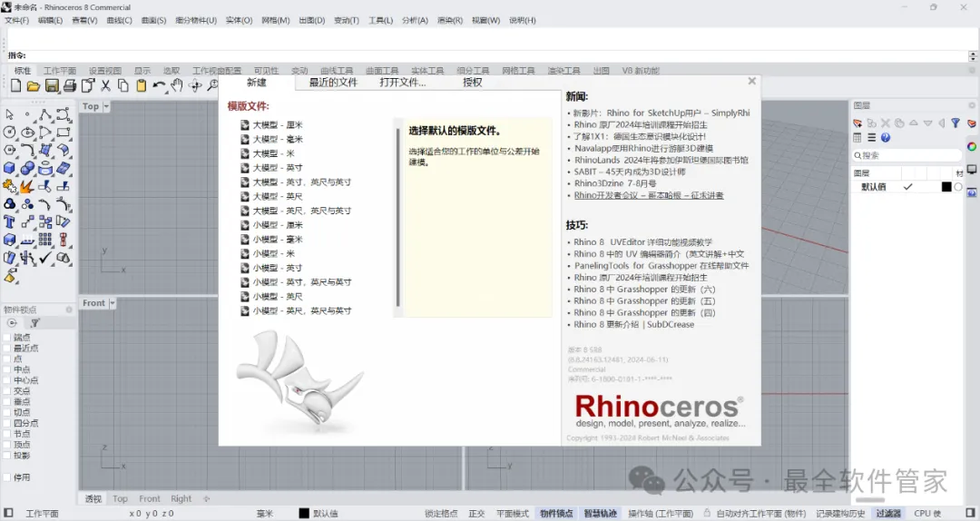Open the 文件(F) menu
The image size is (980, 521).
(x=17, y=20)
